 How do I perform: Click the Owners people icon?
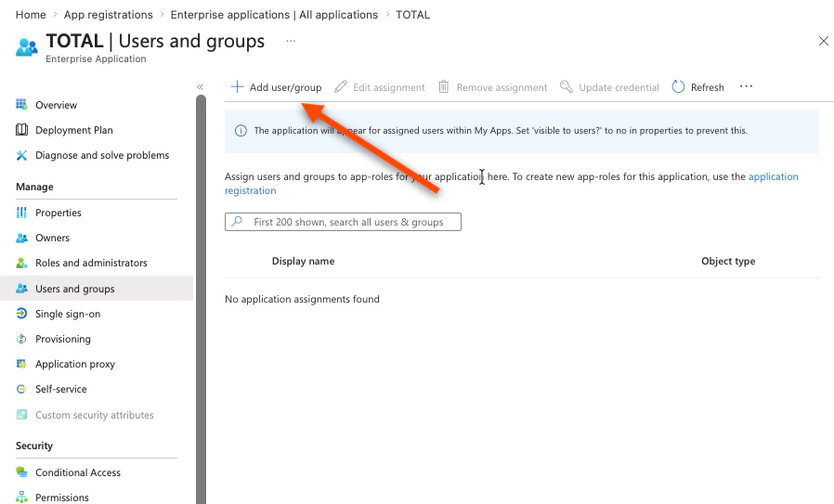tap(21, 238)
